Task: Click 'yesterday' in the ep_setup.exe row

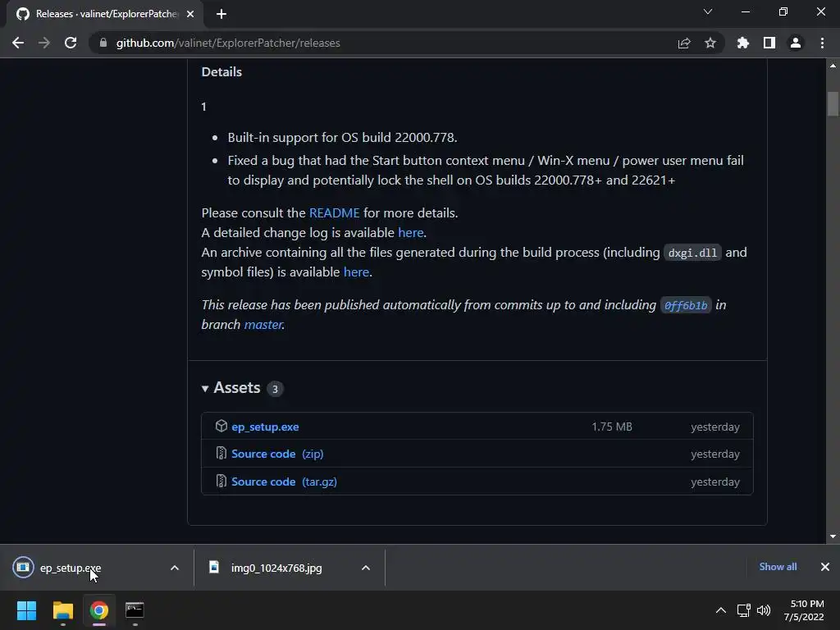Action: (x=715, y=427)
